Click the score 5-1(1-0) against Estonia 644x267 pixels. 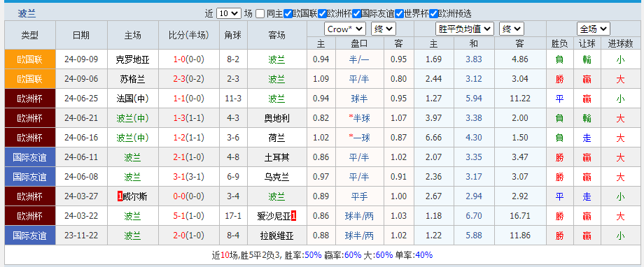(188, 216)
